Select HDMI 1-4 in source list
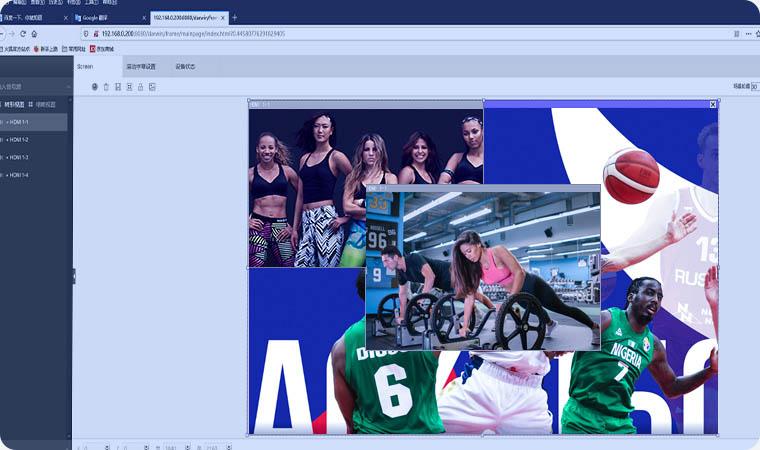 tap(33, 175)
